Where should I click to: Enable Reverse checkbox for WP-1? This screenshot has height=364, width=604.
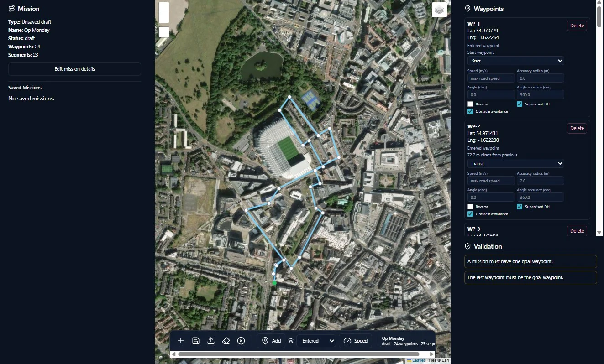coord(470,104)
